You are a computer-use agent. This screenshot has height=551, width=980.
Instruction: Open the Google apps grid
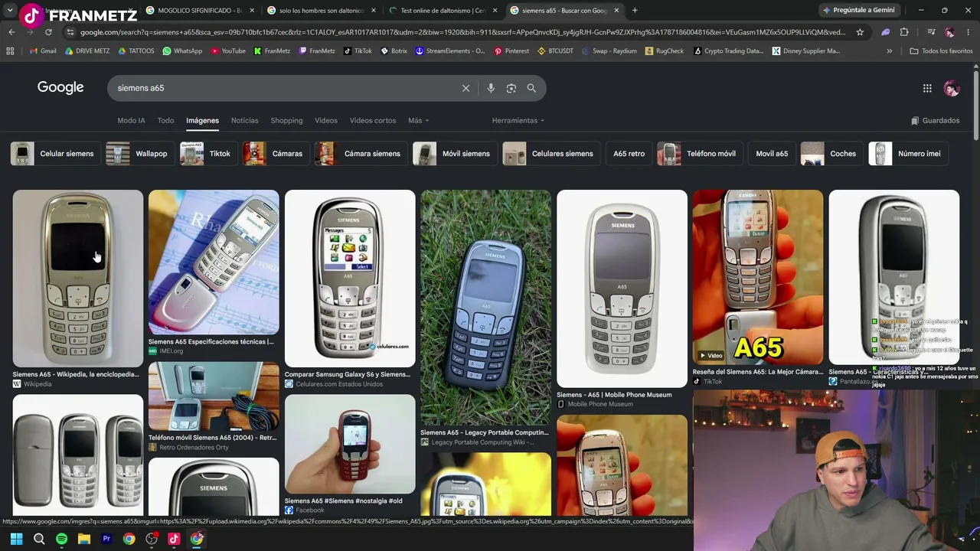(x=927, y=88)
